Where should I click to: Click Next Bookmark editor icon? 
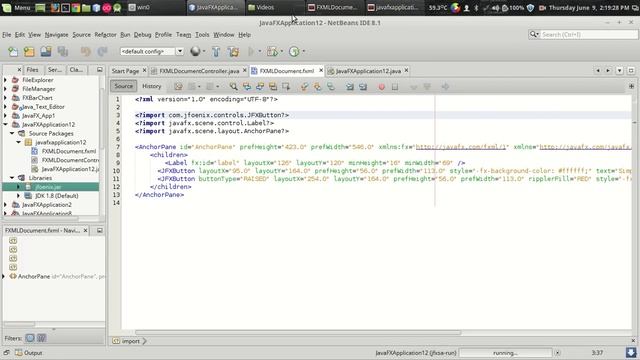click(318, 87)
